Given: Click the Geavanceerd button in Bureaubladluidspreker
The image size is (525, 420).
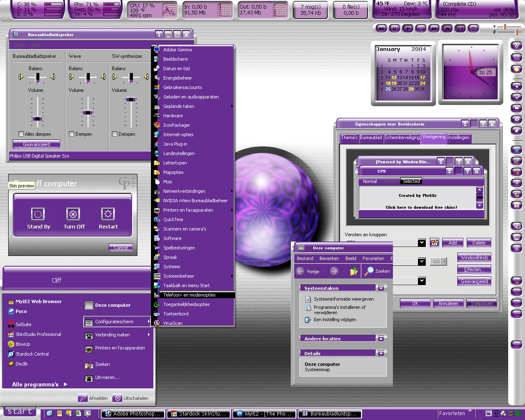Looking at the screenshot, I should 37,144.
